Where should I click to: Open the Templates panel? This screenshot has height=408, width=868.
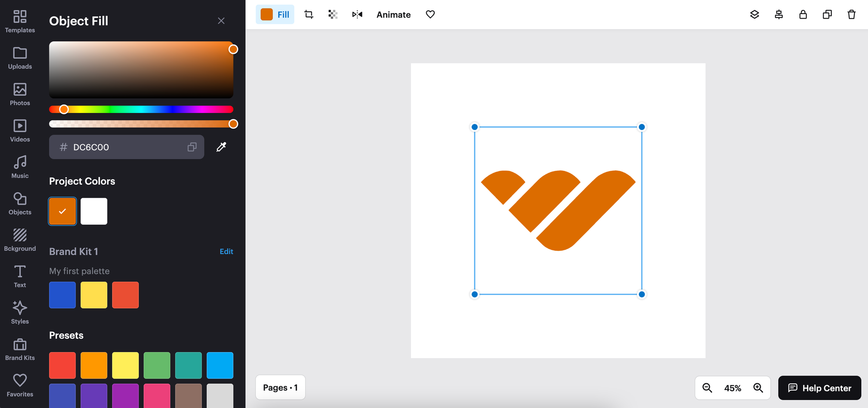pos(20,21)
